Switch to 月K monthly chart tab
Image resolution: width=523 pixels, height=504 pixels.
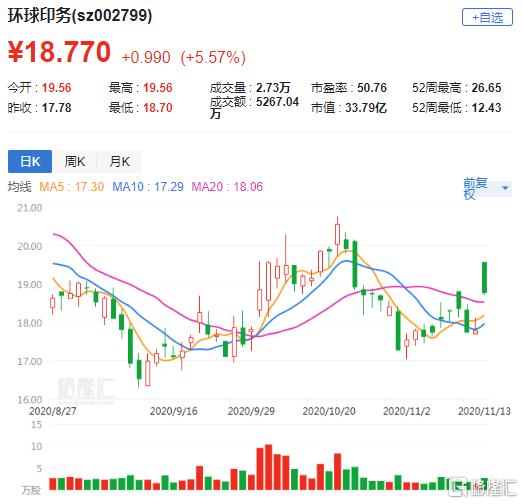(119, 161)
